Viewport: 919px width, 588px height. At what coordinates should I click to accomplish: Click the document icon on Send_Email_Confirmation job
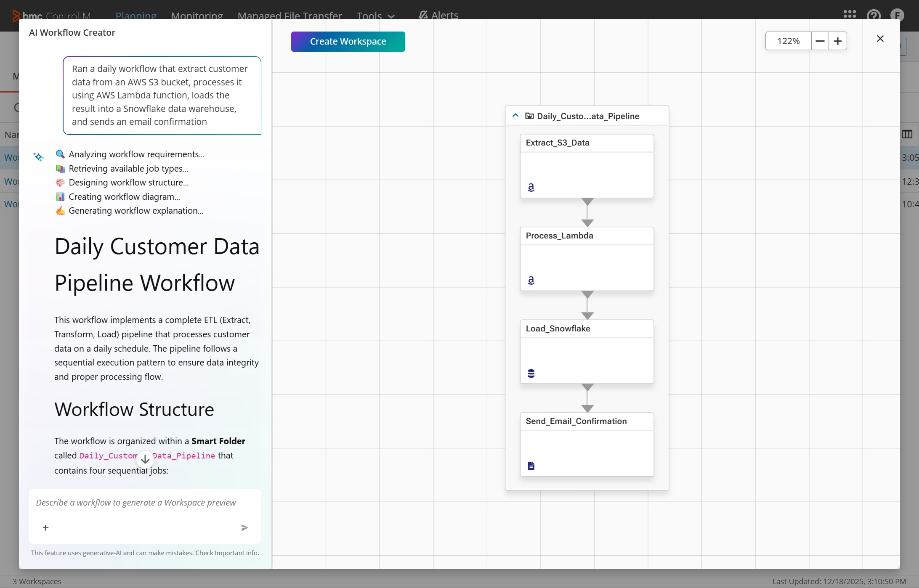(x=531, y=466)
